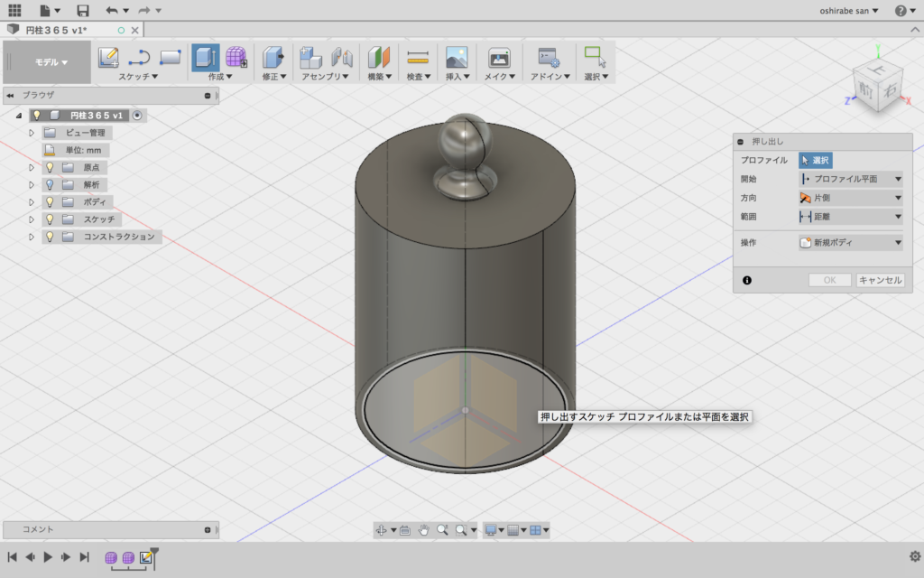Select the 円柱３６５ v1* document tab

73,30
